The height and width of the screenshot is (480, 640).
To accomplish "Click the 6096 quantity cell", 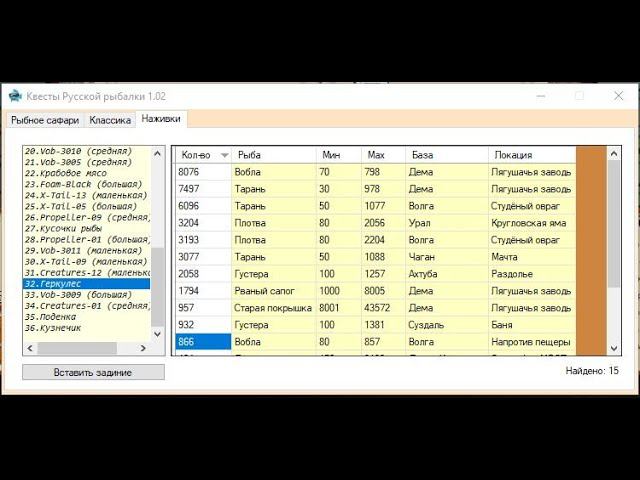I will [x=203, y=206].
